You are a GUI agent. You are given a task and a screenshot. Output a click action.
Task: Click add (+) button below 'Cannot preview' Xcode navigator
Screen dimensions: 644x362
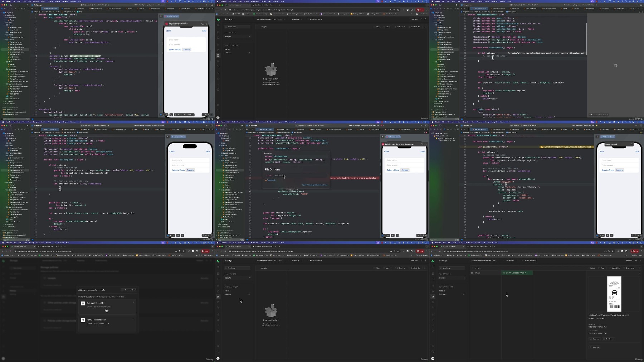point(2,119)
